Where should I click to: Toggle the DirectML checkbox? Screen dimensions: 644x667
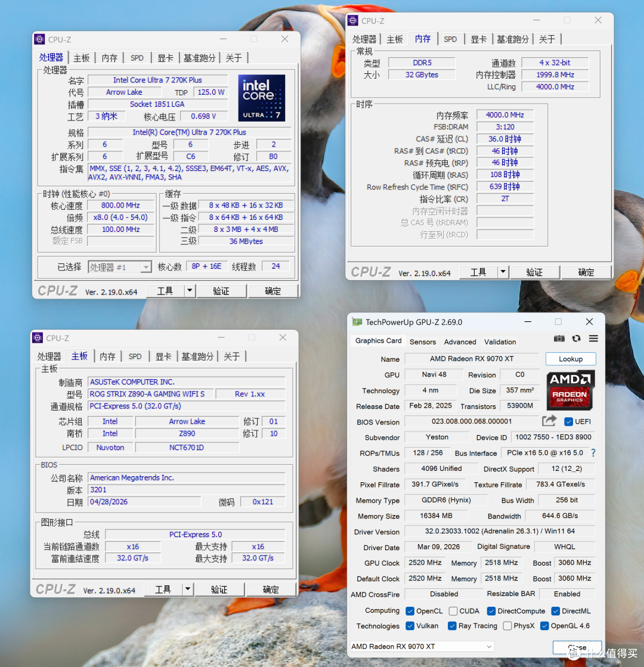(556, 611)
